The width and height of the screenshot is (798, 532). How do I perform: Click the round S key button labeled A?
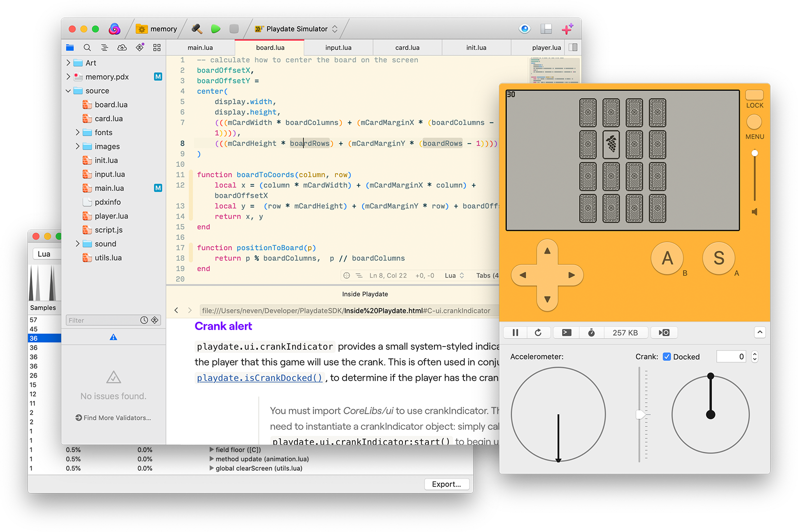click(719, 258)
